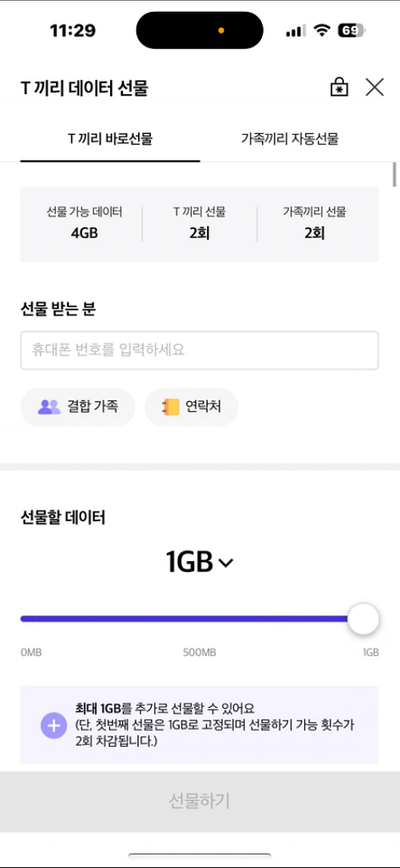Click the 결합 가족 button
The width and height of the screenshot is (400, 868).
click(x=78, y=408)
